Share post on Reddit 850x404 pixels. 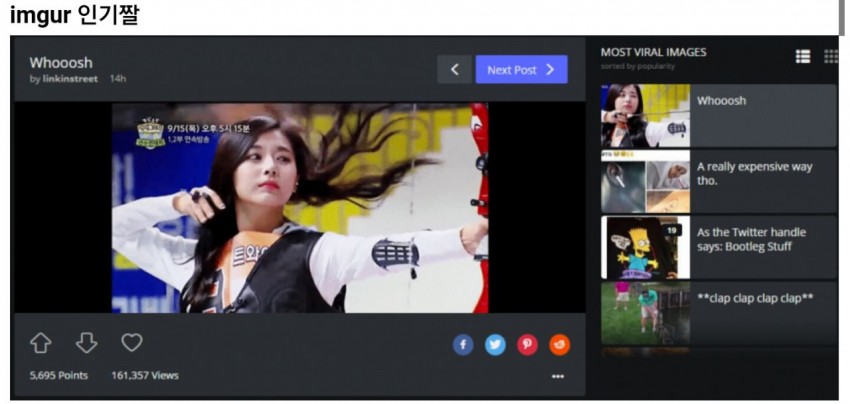click(559, 345)
